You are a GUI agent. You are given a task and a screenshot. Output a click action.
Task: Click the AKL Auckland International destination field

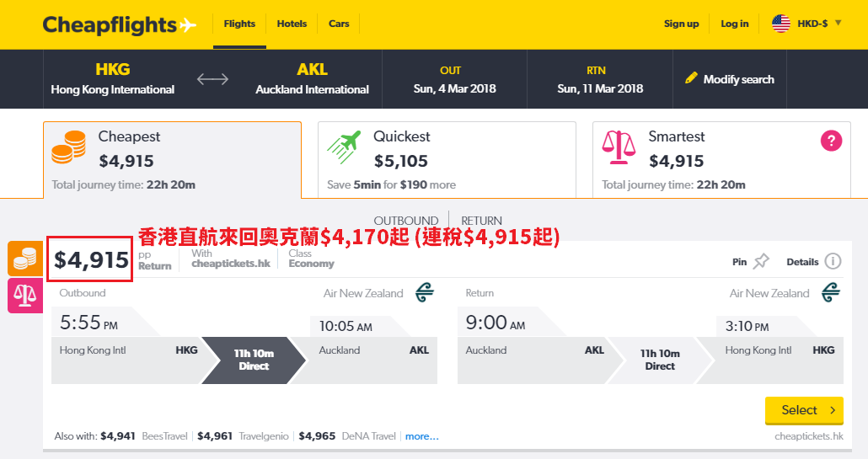pos(312,78)
